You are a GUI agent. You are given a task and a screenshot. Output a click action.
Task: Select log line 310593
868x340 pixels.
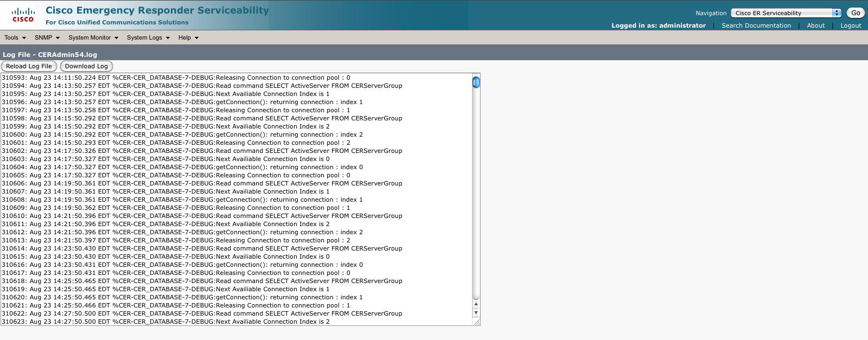pos(176,78)
